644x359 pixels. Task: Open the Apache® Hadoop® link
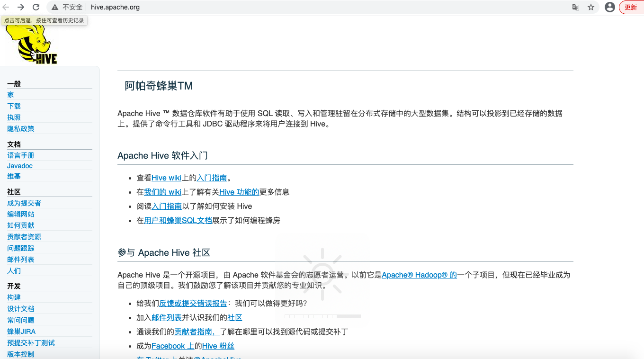(418, 275)
